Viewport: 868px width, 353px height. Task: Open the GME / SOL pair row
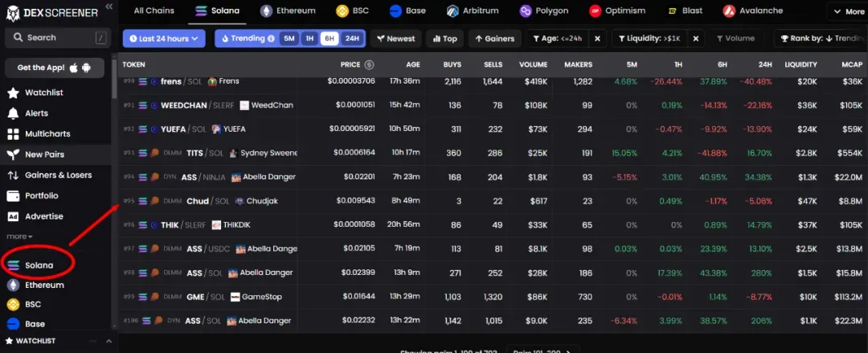pos(493,297)
